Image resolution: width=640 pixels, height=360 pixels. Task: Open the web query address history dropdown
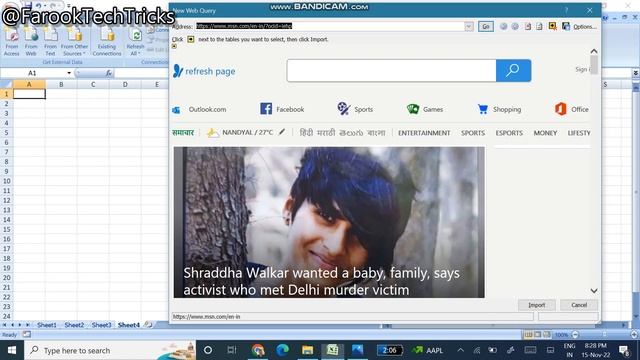point(469,27)
